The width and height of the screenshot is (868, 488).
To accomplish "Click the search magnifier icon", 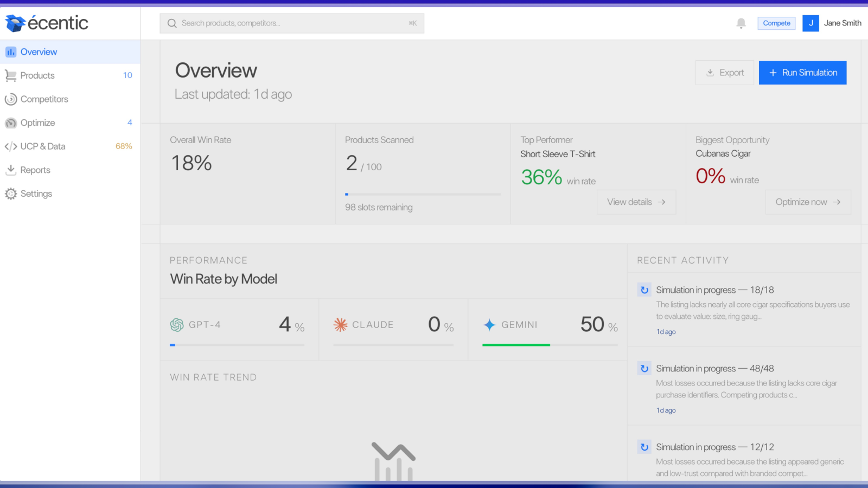I will (x=172, y=23).
